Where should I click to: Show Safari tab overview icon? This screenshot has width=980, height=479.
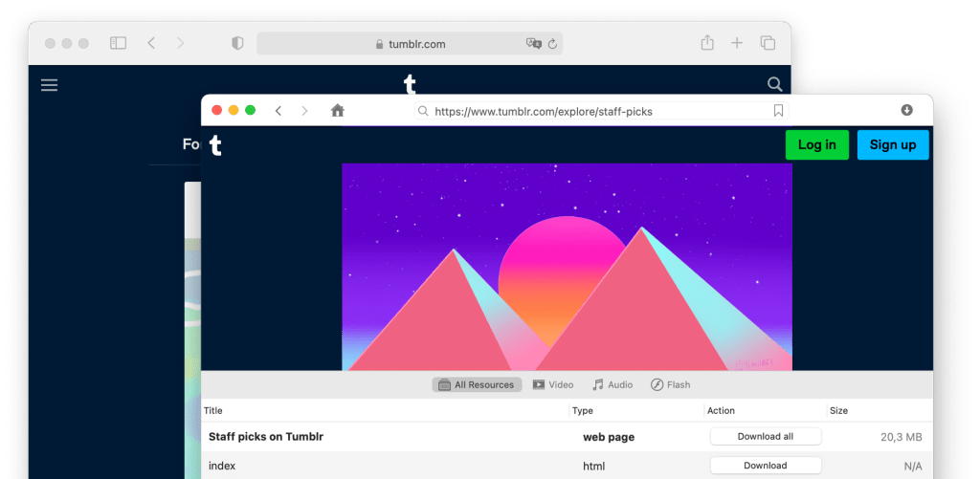768,43
